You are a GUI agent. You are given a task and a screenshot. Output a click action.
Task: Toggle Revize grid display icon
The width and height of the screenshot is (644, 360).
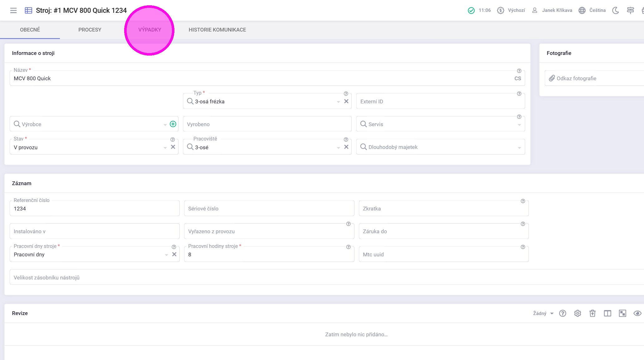click(x=622, y=313)
